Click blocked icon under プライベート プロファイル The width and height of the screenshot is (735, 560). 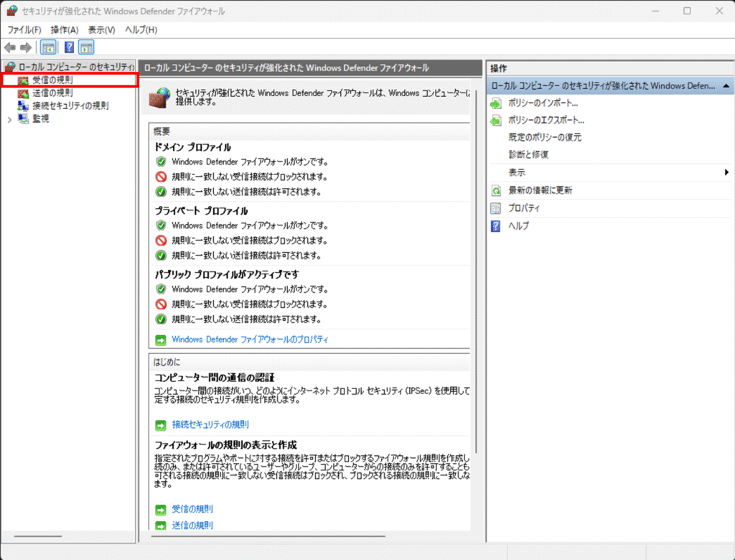tap(161, 241)
